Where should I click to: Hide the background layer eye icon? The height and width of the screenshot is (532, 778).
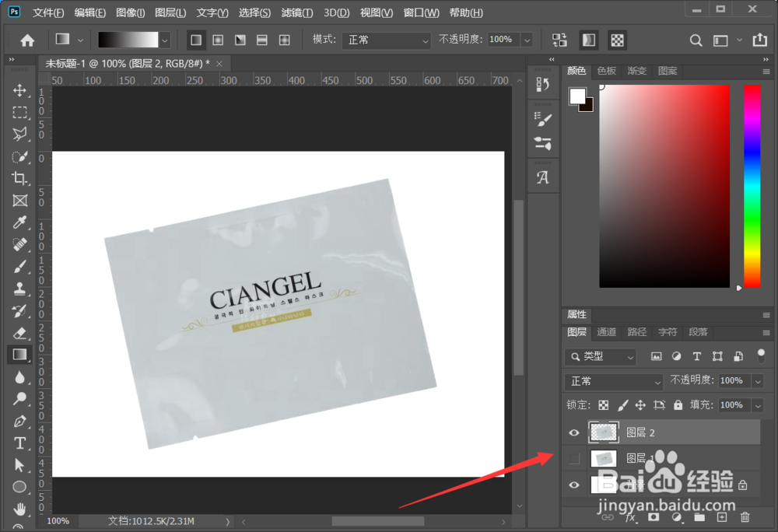[x=574, y=485]
